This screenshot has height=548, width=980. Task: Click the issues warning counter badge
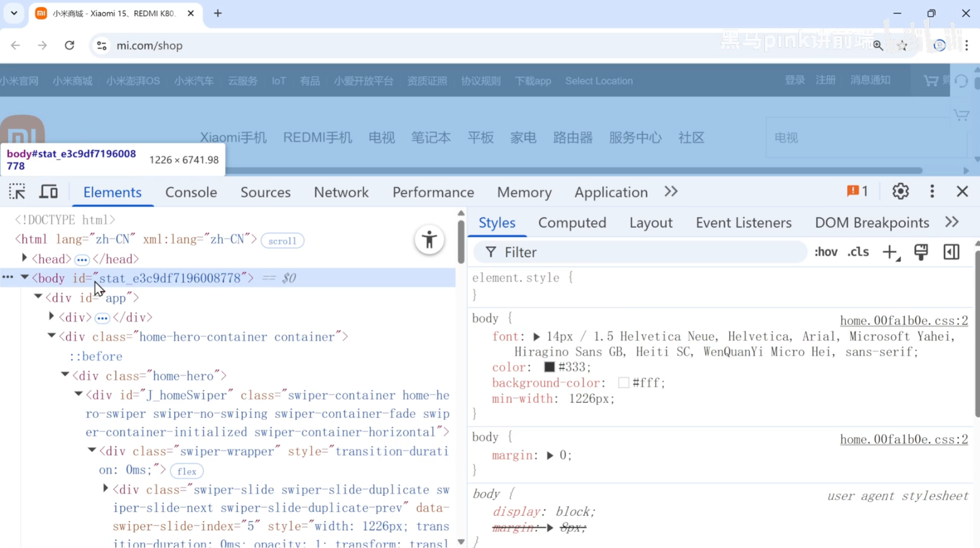point(857,191)
